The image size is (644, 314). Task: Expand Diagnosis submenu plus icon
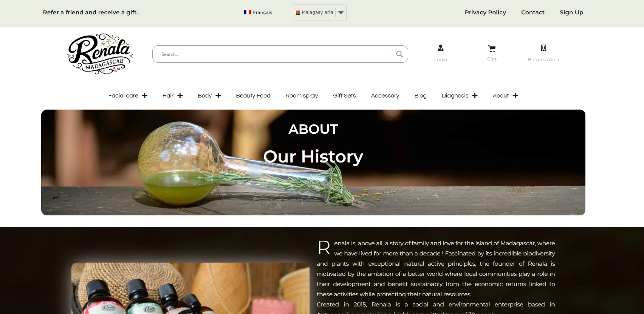(x=475, y=96)
